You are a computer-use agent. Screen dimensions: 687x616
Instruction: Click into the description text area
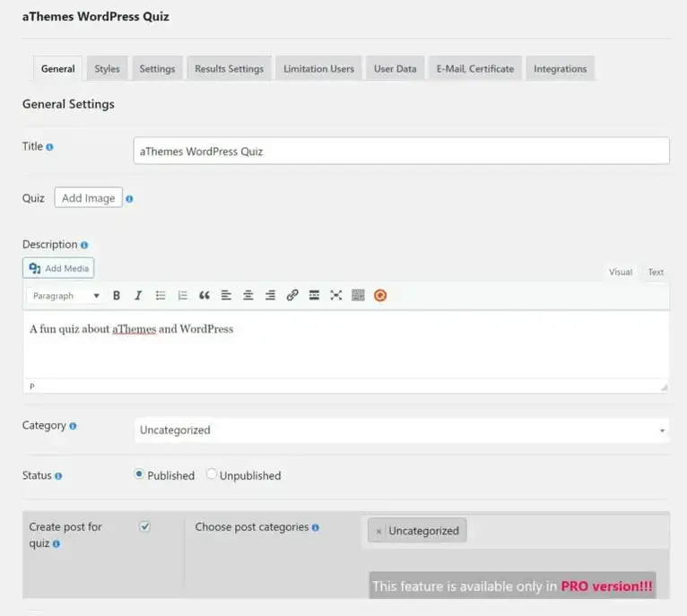(346, 345)
